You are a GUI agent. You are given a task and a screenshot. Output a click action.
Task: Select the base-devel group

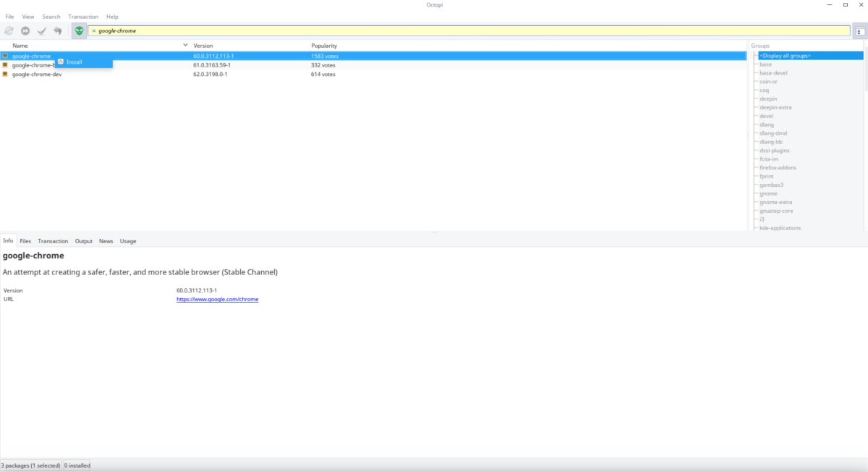point(773,73)
